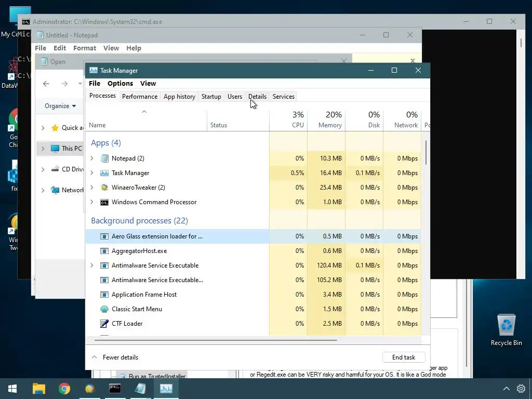Click the Aero Glass extension loader icon
532x399 pixels.
pyautogui.click(x=104, y=236)
